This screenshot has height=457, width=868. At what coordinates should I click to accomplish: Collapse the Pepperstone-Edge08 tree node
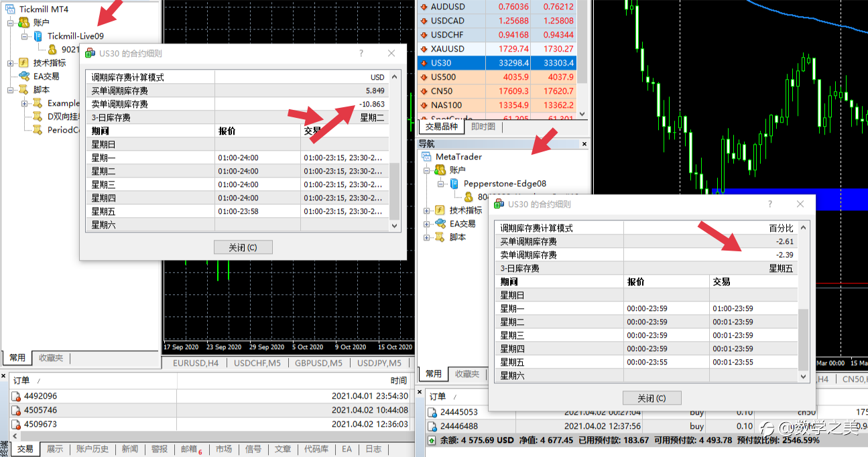441,184
